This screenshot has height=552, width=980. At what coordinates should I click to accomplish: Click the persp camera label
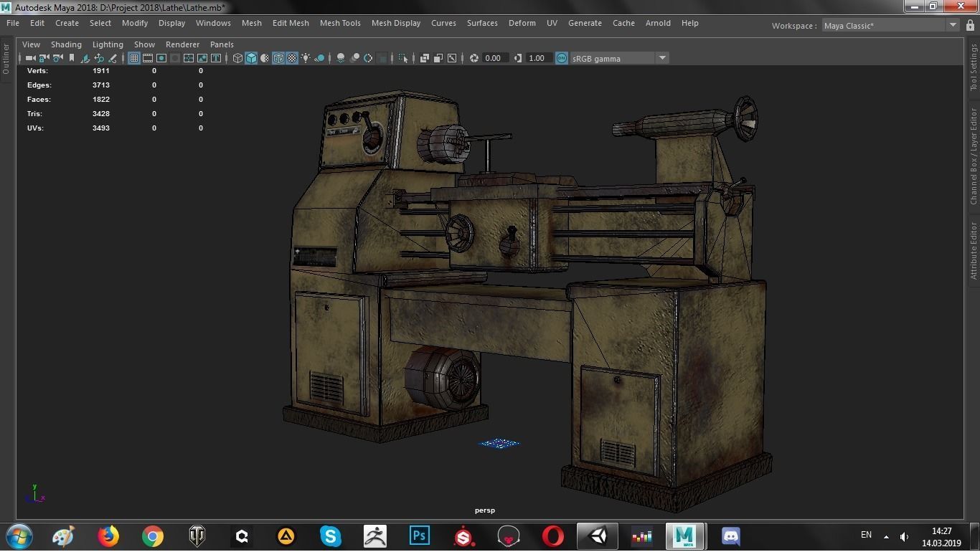(x=485, y=510)
